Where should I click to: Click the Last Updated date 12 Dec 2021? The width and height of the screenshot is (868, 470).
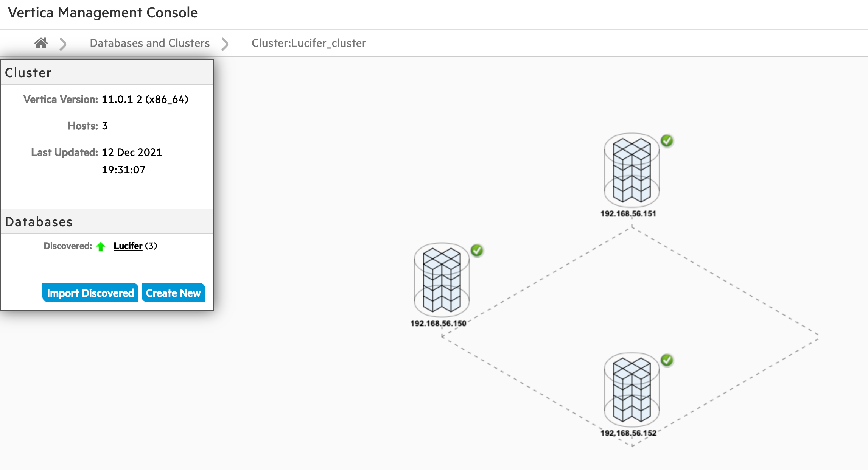[132, 153]
